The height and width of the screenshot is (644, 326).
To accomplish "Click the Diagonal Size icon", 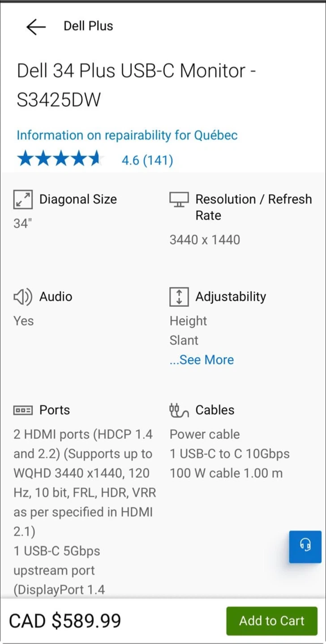I will 23,199.
